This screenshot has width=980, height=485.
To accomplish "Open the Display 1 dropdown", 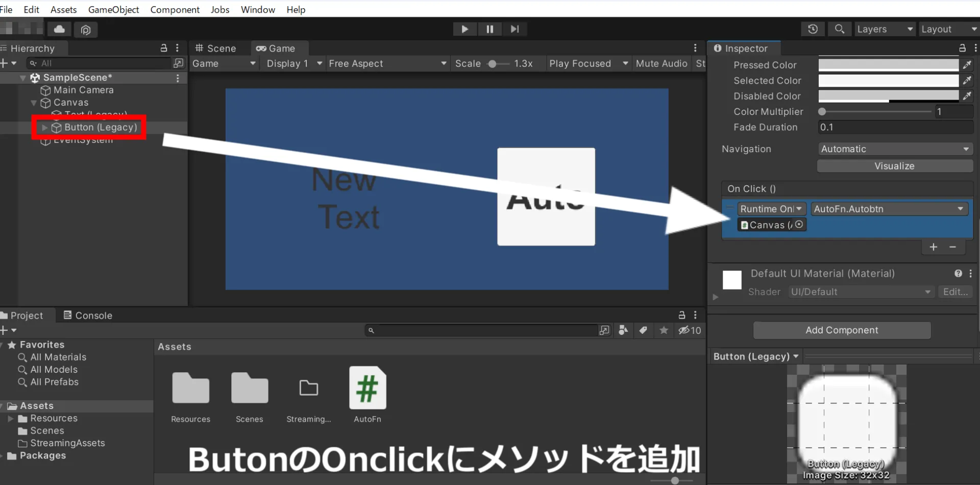I will [x=294, y=63].
